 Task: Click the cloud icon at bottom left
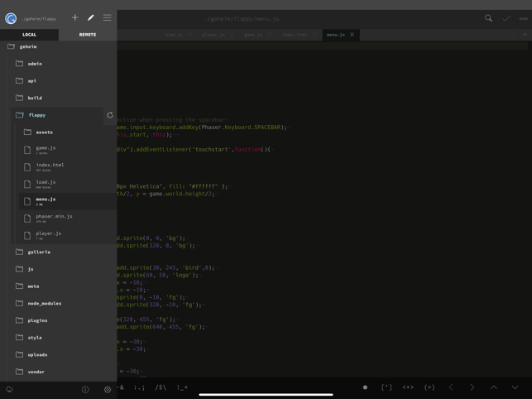10,389
